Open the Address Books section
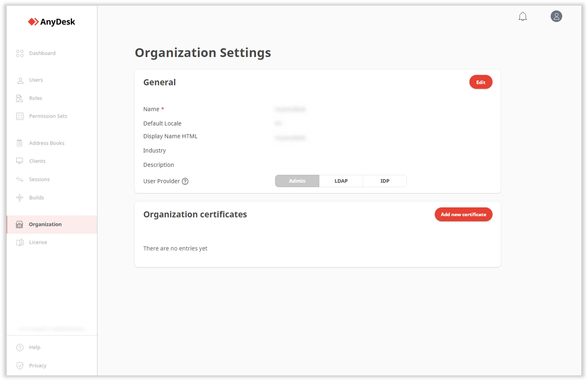This screenshot has width=588, height=381. click(46, 143)
